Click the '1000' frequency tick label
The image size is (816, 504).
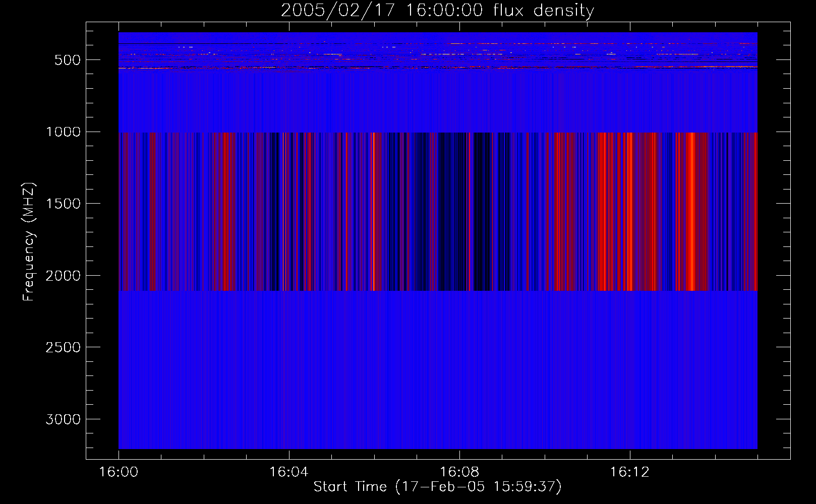(63, 132)
